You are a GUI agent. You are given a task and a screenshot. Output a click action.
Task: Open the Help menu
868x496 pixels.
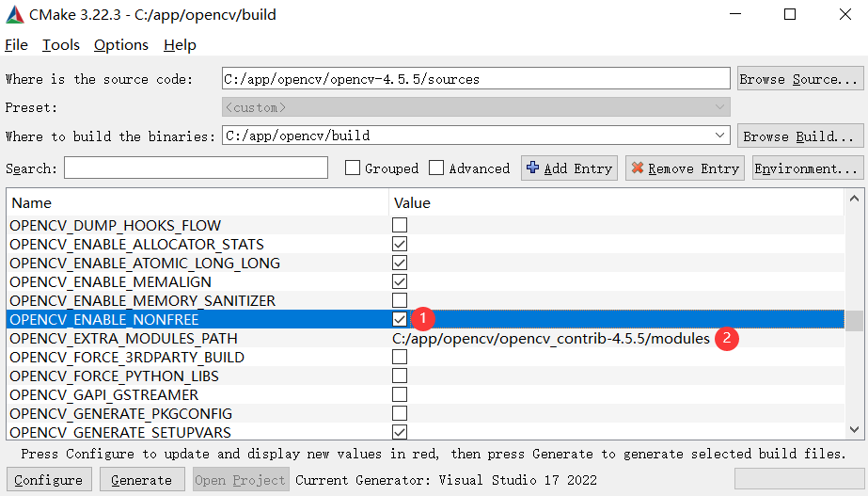pos(180,45)
